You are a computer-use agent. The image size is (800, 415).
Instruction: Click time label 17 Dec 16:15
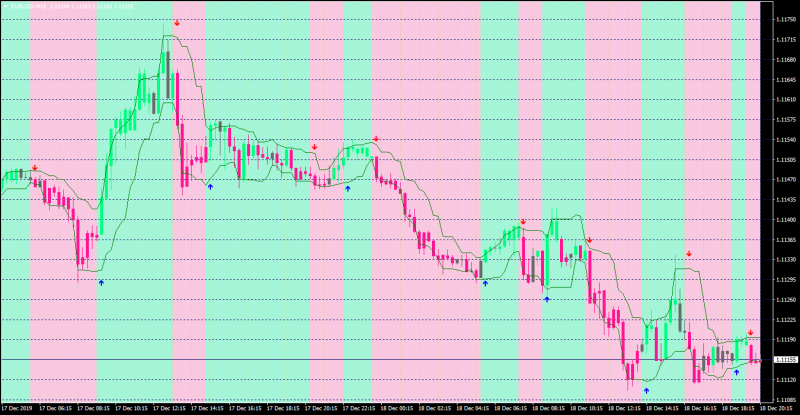coord(245,408)
